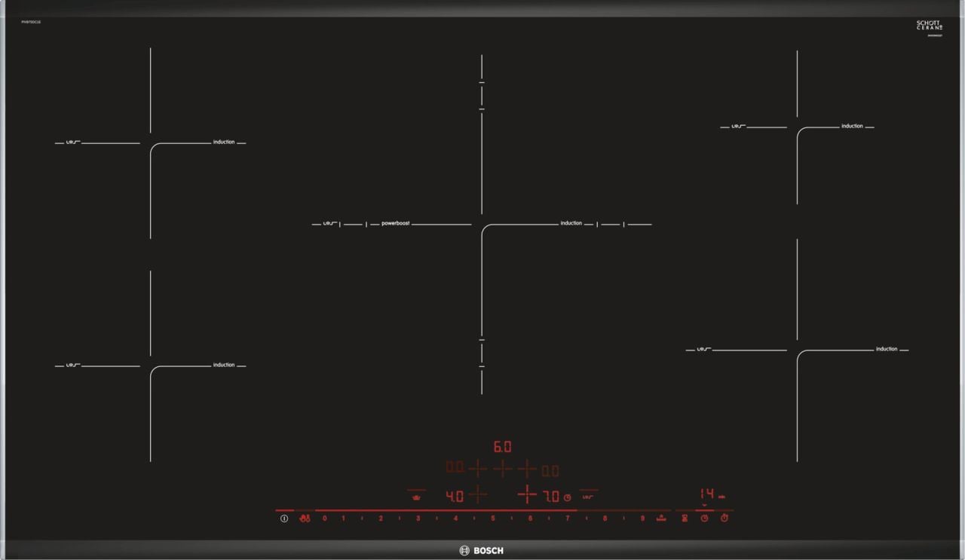Tap the clock cooking-time icon
This screenshot has width=965, height=560.
[x=704, y=519]
